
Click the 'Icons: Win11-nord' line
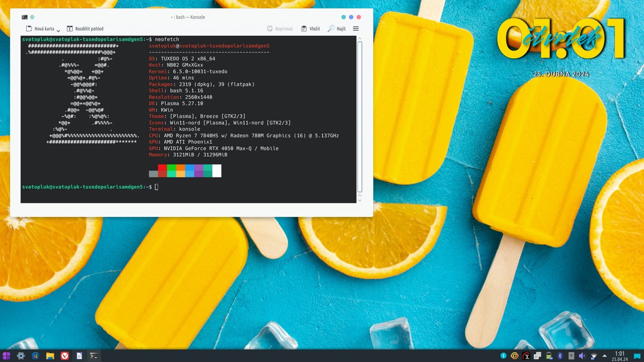[x=220, y=123]
